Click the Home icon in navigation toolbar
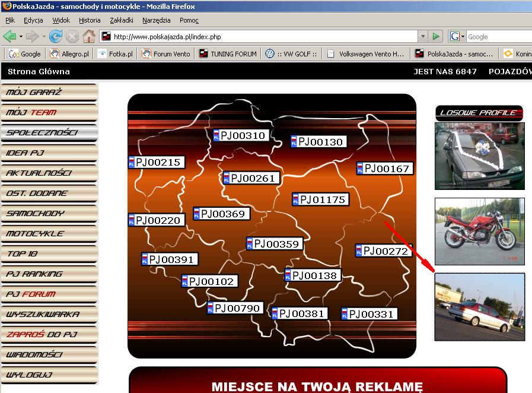Image resolution: width=532 pixels, height=393 pixels. (89, 36)
